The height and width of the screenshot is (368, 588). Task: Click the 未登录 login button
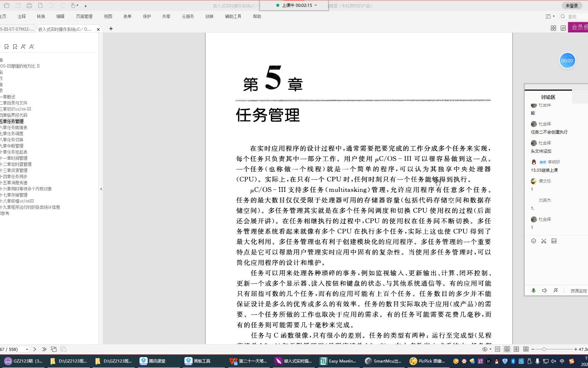[572, 6]
